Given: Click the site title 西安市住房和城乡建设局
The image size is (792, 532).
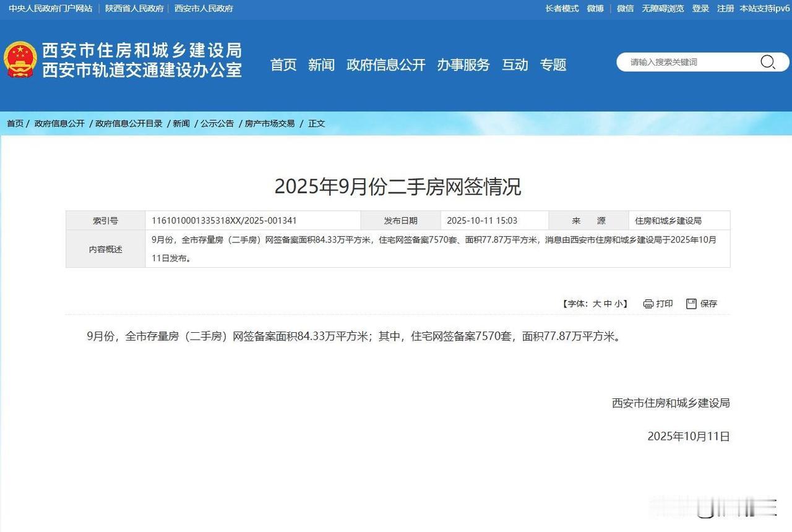Looking at the screenshot, I should (x=142, y=50).
